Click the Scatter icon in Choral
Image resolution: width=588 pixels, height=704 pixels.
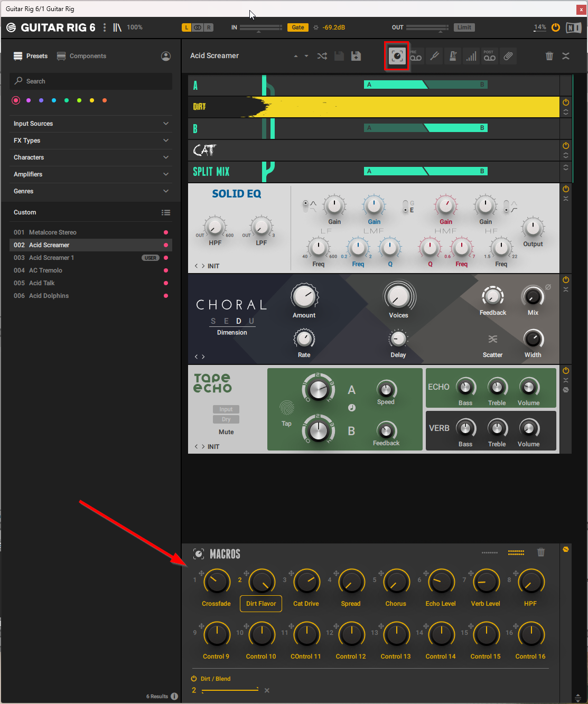[492, 339]
